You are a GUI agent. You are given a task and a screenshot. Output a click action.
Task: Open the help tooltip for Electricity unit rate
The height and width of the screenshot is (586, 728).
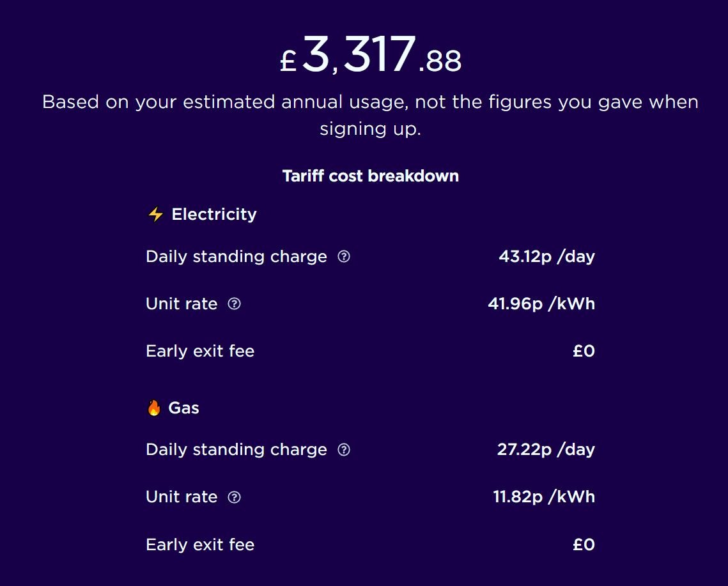click(x=235, y=304)
